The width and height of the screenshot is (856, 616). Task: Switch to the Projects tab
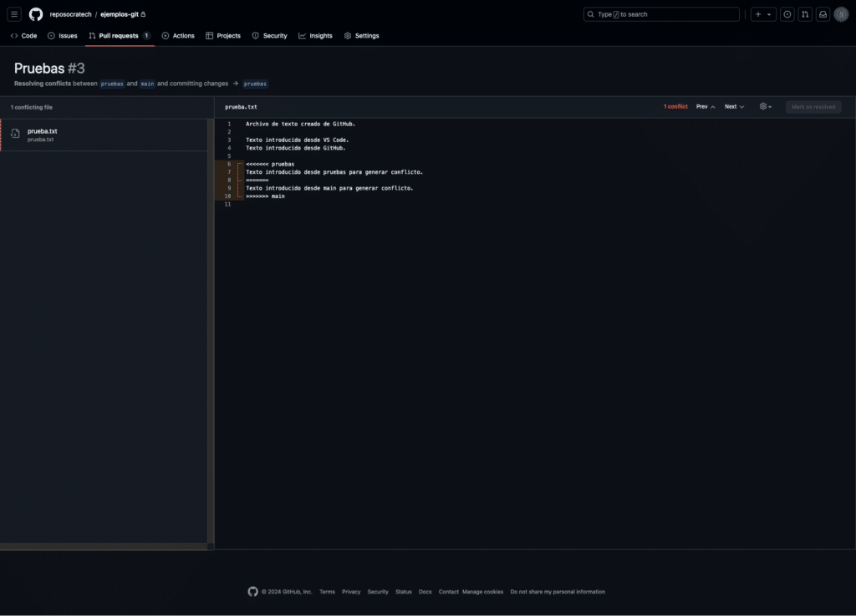(222, 35)
